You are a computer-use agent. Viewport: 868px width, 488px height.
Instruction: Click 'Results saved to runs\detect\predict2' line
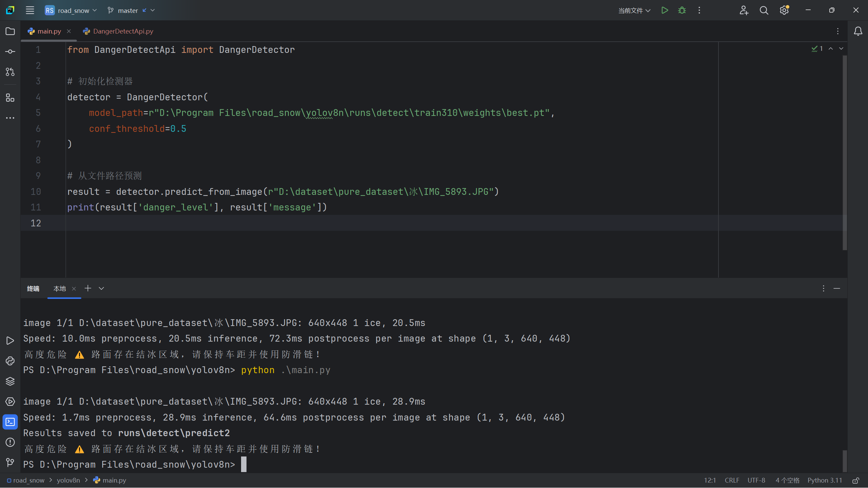pos(126,433)
